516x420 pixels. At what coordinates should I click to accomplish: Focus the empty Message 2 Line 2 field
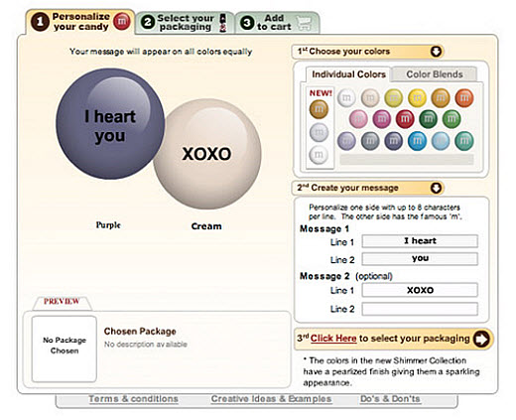(420, 309)
